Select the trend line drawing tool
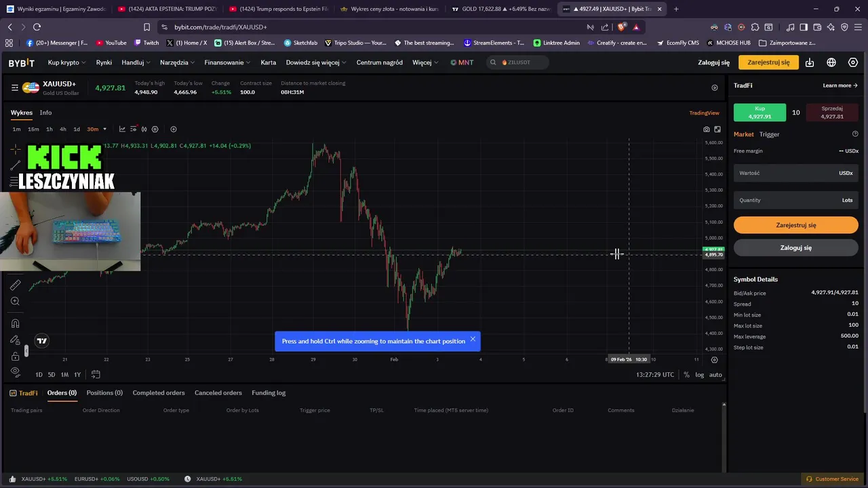868x488 pixels. click(x=15, y=165)
